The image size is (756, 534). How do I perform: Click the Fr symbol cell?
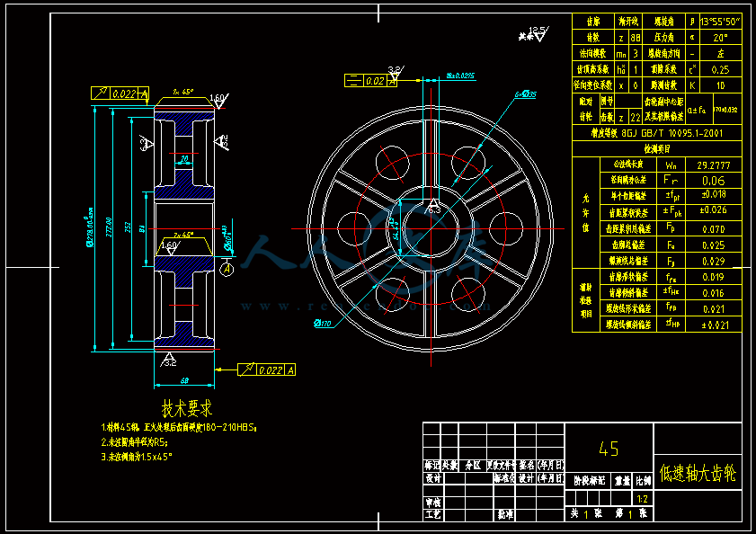point(671,180)
